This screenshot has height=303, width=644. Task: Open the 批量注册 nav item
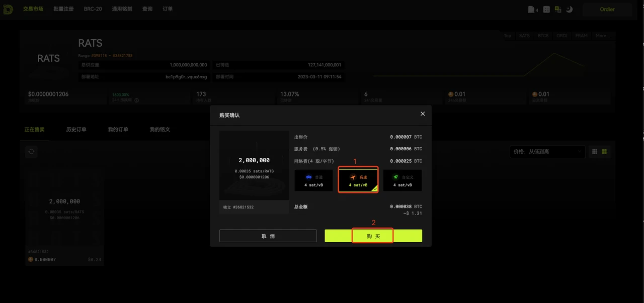coord(63,9)
